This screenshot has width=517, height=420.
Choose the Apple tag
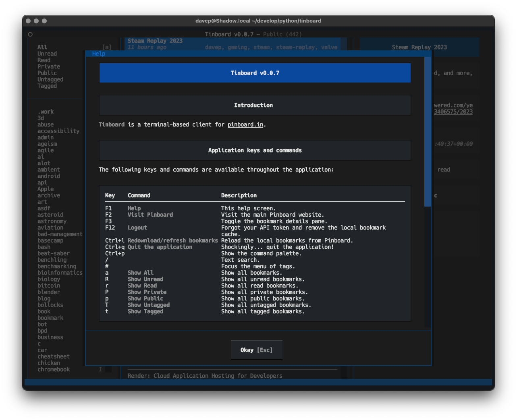point(46,189)
